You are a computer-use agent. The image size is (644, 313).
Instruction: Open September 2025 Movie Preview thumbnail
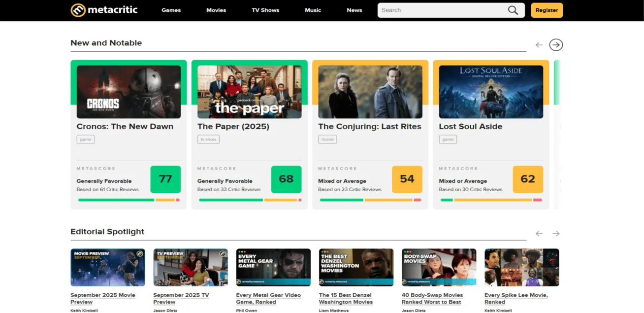click(108, 268)
